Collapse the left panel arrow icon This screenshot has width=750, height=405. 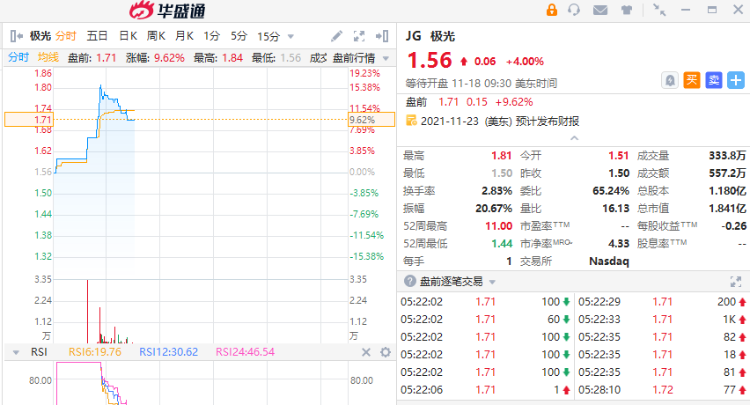[x=15, y=36]
